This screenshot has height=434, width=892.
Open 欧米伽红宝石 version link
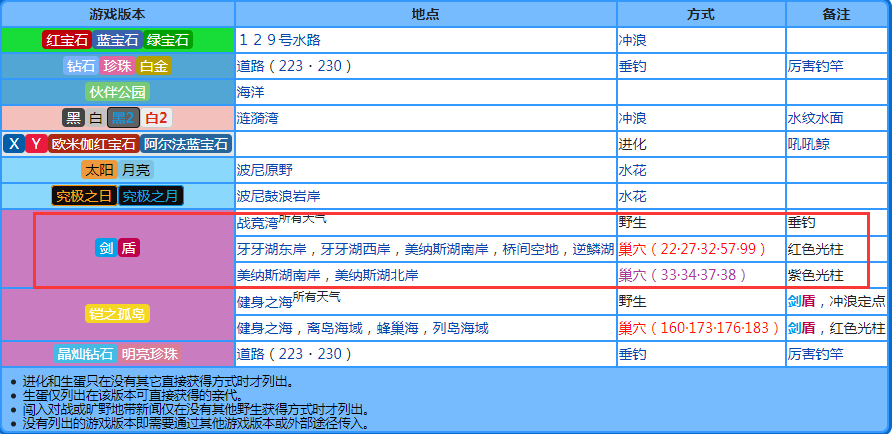coord(94,144)
